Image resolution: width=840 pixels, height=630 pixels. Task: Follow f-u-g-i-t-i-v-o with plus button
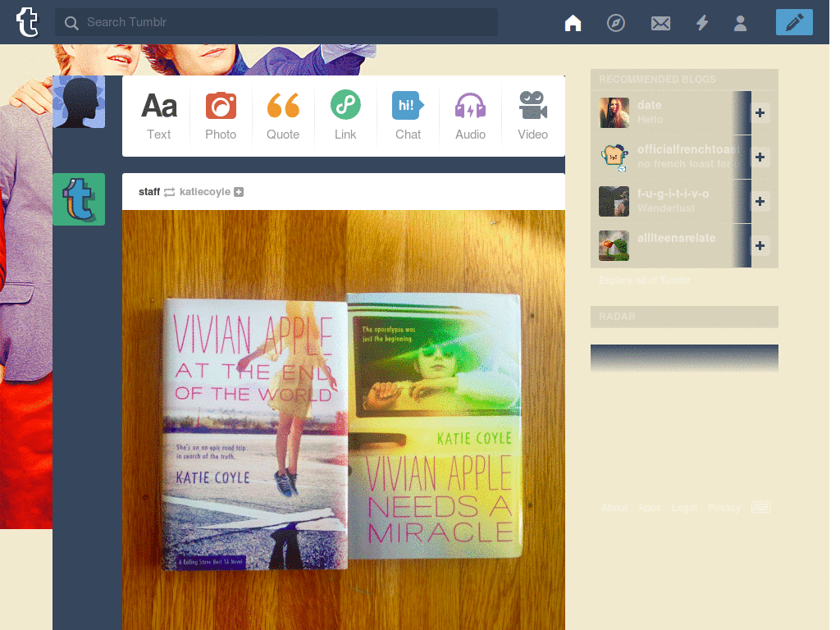coord(760,202)
